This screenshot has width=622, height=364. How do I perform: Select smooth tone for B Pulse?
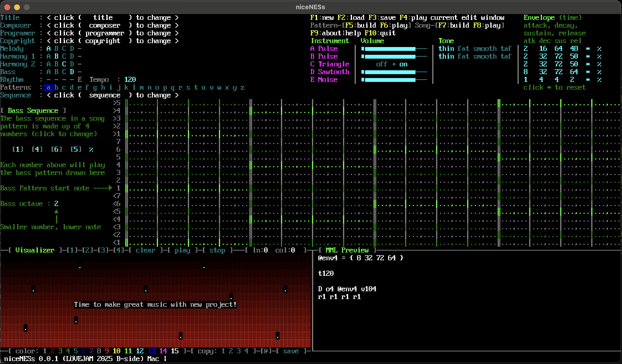[x=485, y=56]
